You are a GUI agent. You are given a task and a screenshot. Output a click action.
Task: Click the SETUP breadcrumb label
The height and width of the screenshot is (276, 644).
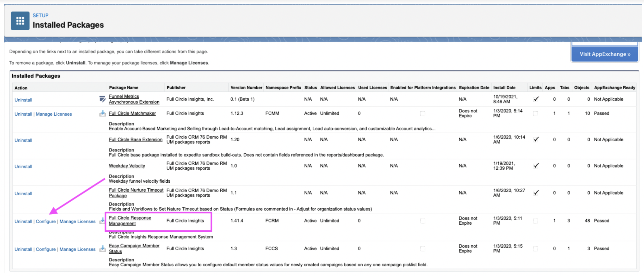pos(41,16)
